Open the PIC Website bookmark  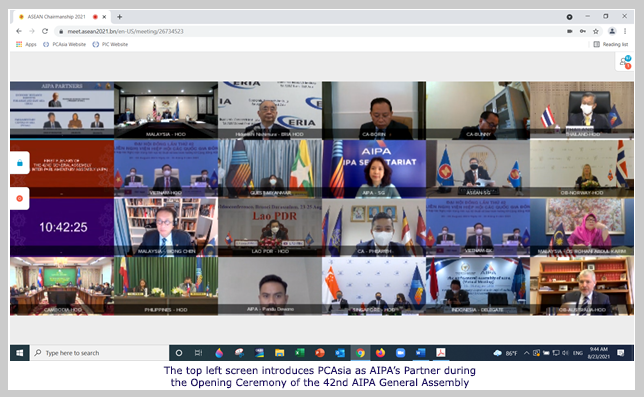point(110,44)
